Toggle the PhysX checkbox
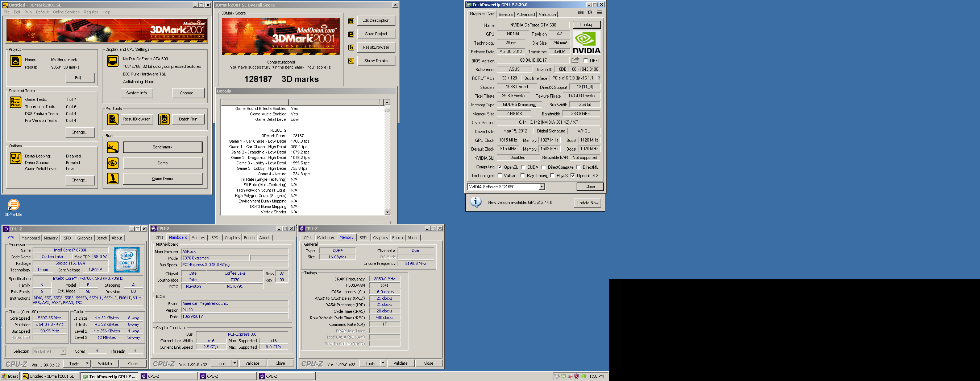The height and width of the screenshot is (381, 980). coord(552,176)
